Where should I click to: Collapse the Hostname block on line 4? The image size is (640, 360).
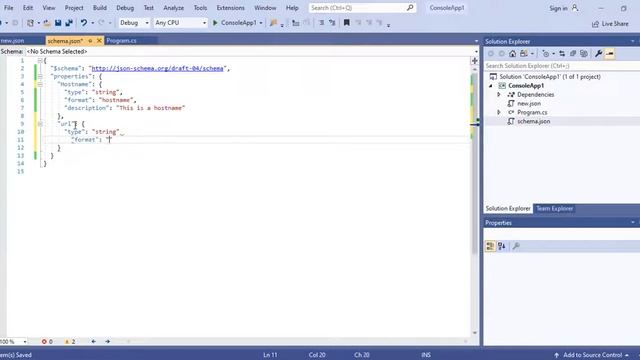tap(40, 84)
